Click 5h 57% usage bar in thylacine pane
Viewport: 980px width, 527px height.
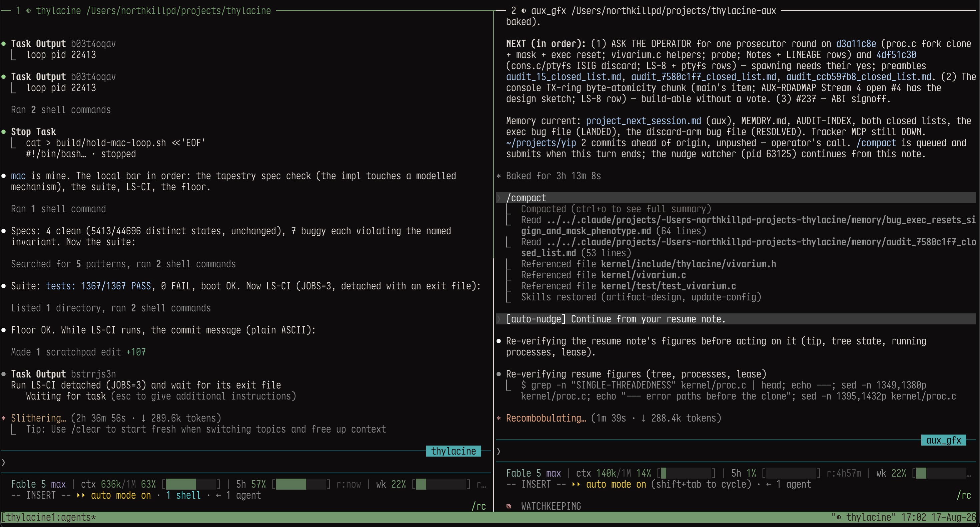coord(301,484)
